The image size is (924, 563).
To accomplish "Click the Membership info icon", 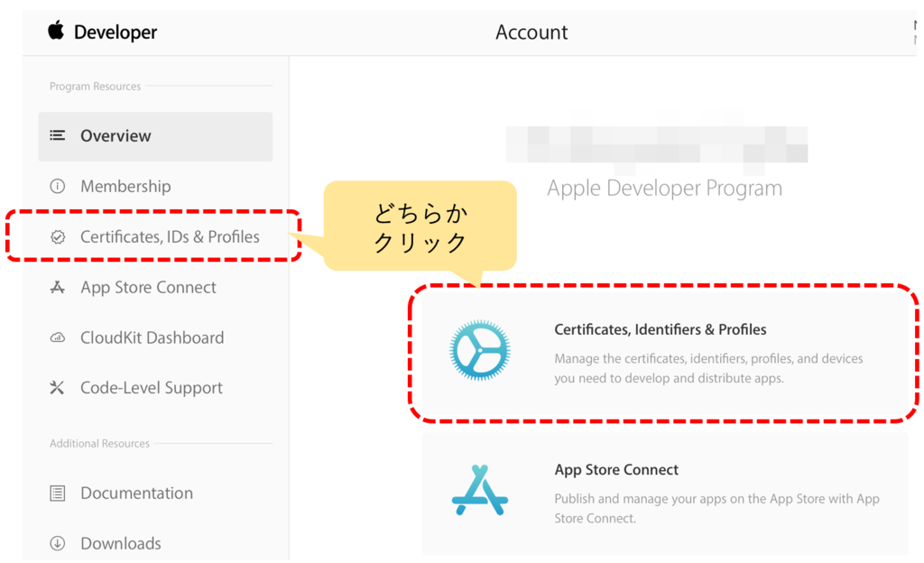I will tap(57, 187).
